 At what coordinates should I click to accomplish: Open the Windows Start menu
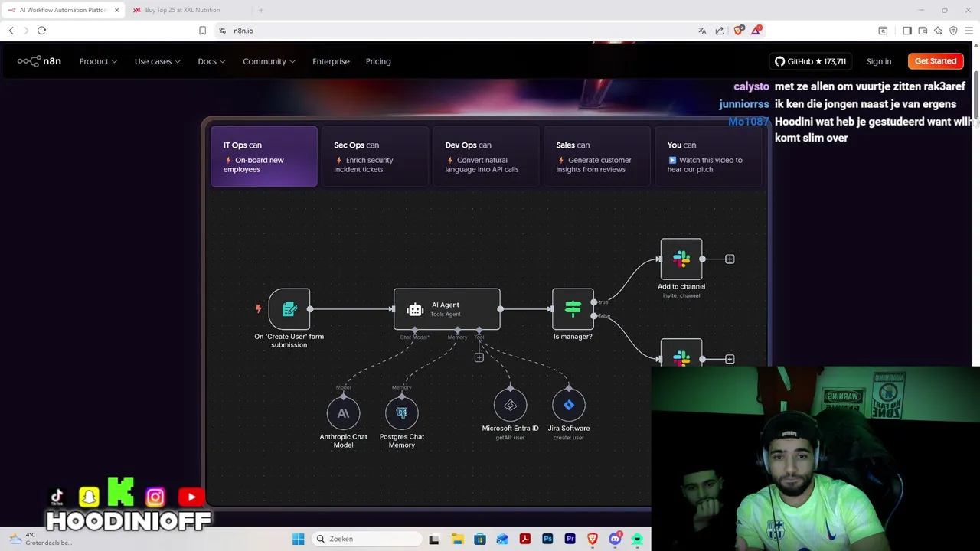point(299,539)
